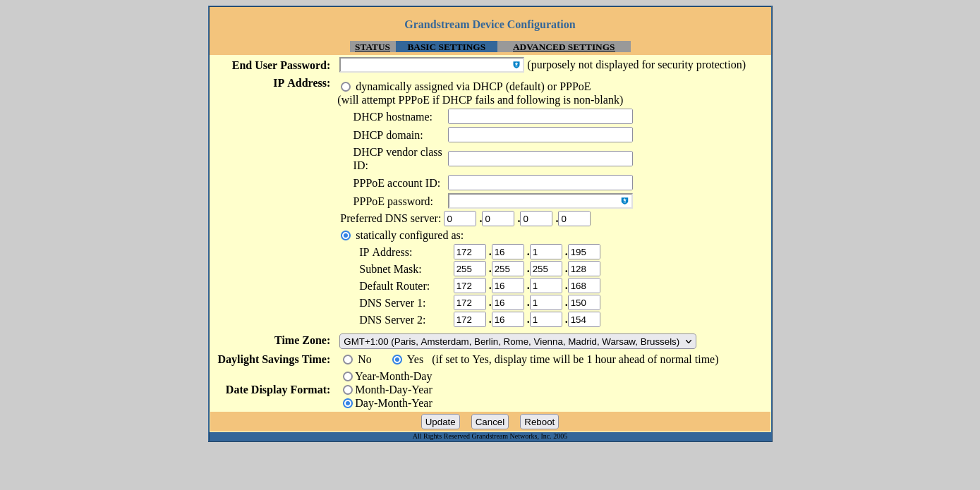The image size is (980, 490).
Task: Select dynamically assigned via DHCP option
Action: tap(346, 87)
